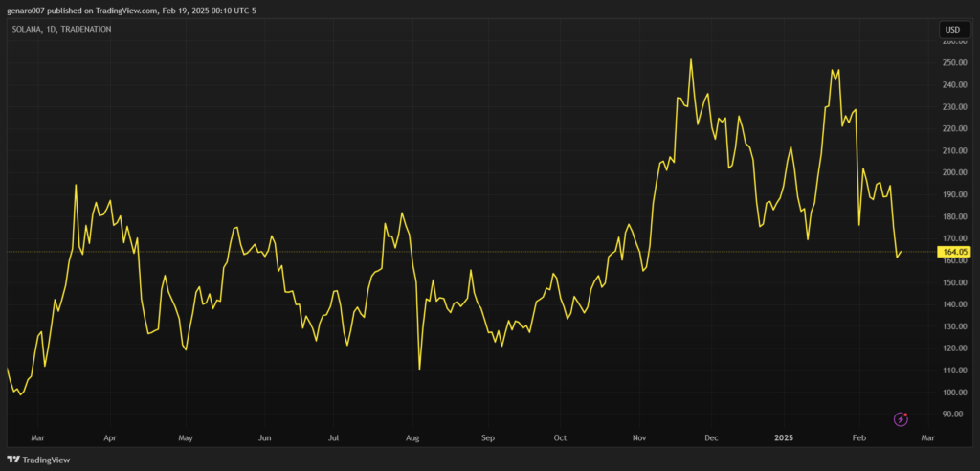Select the first Mar label on time axis
Screen dimensions: 980x471
(x=38, y=437)
